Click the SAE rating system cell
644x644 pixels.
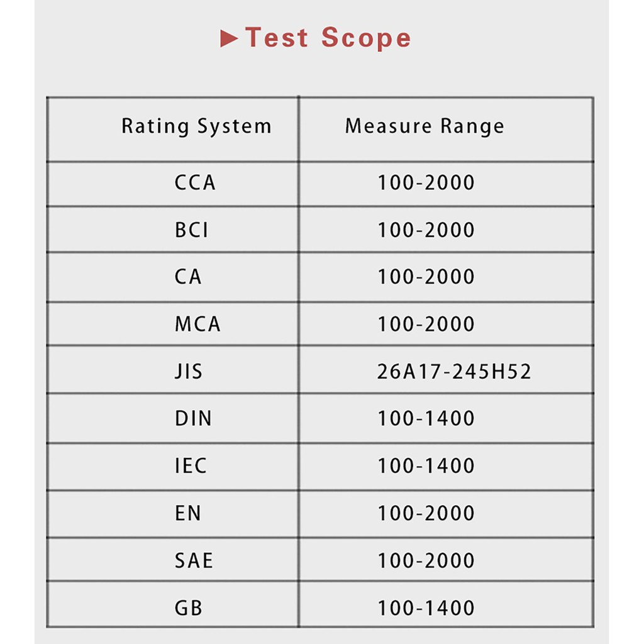point(194,560)
